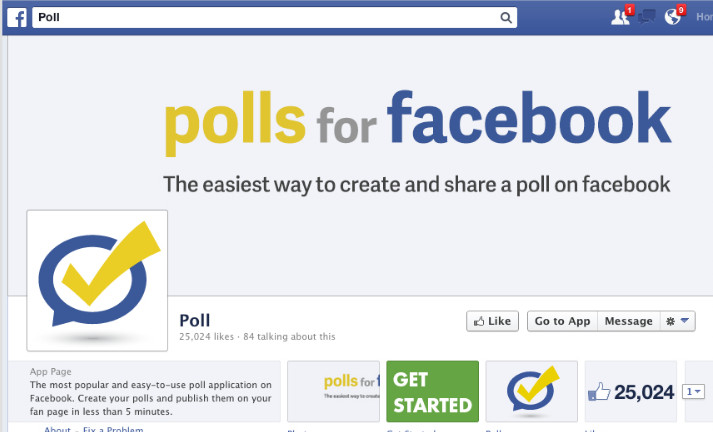Click the Go to App button
Screen dimensions: 713x432
point(562,321)
